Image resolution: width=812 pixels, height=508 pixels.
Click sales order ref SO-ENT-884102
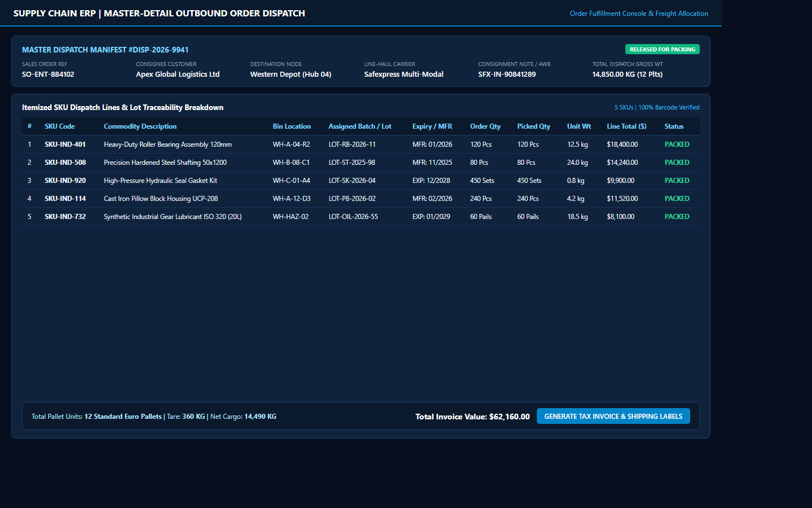click(48, 75)
